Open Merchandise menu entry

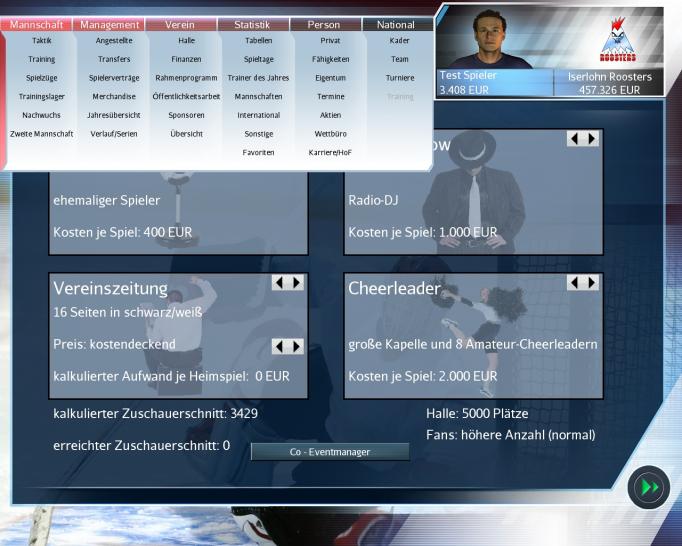(114, 97)
